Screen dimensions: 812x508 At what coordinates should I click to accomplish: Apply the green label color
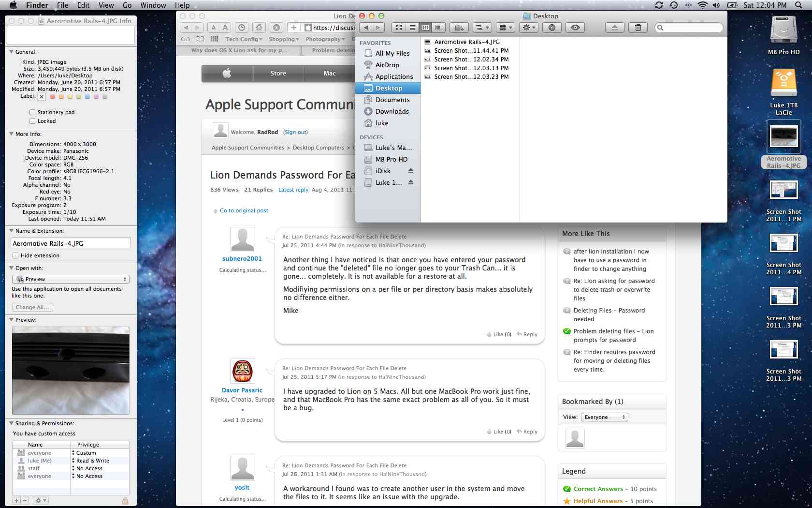pos(79,97)
